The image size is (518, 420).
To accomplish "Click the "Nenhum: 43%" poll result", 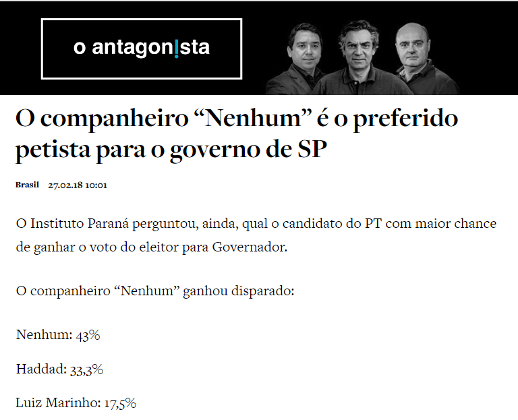I will pos(57,335).
